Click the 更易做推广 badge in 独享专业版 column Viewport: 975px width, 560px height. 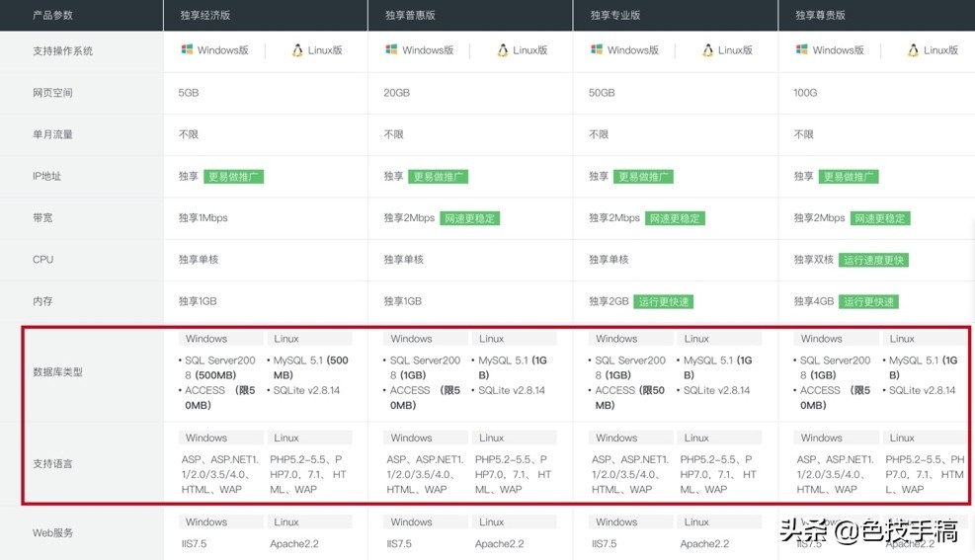tap(643, 177)
